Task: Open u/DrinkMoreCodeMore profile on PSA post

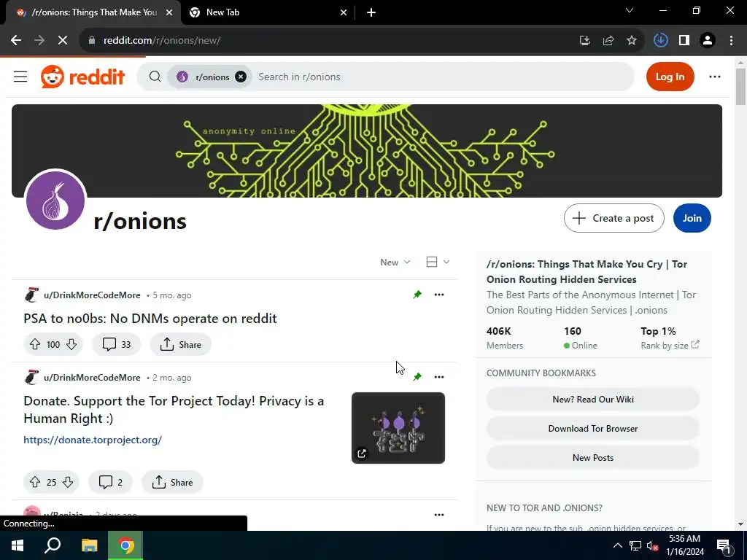Action: (x=92, y=295)
